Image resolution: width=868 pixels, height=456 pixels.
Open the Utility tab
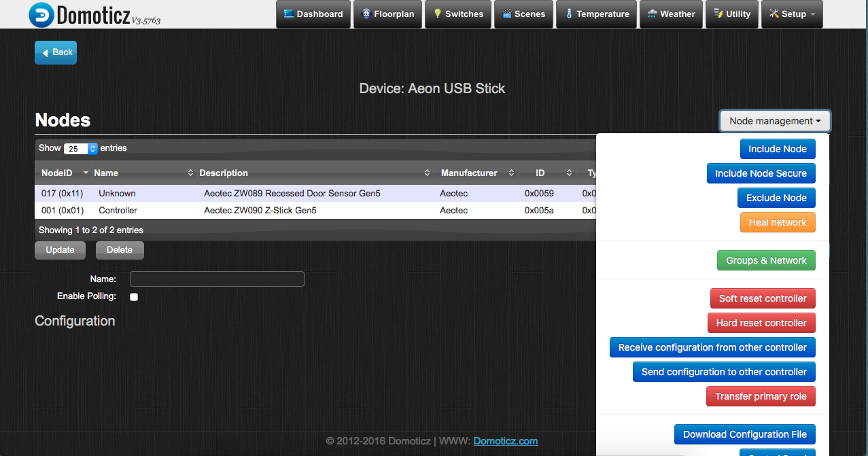pos(731,14)
